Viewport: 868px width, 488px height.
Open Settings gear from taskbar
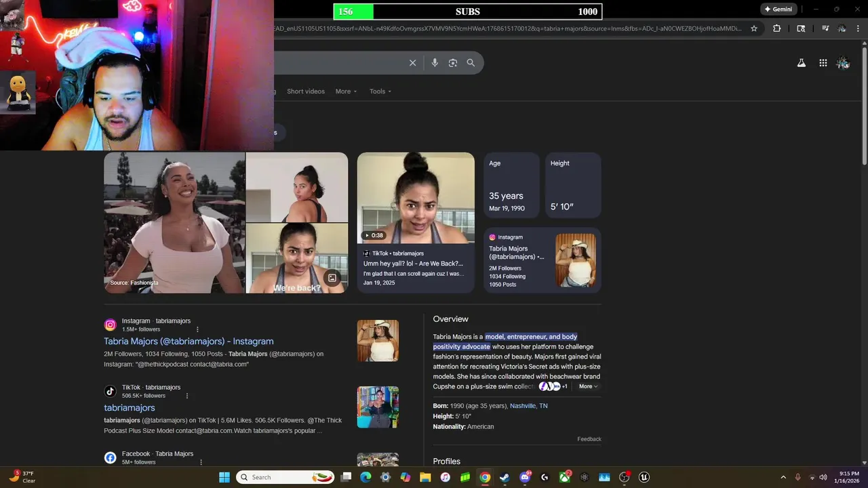(385, 477)
